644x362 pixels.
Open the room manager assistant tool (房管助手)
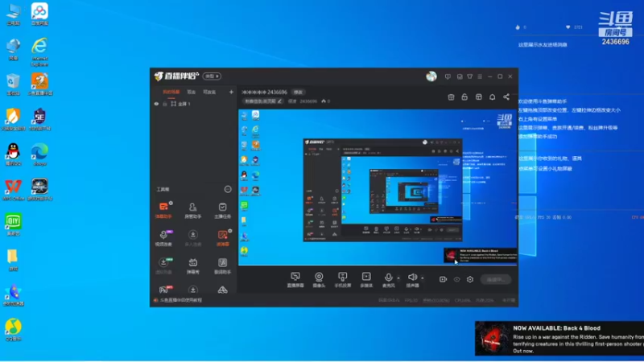(192, 210)
